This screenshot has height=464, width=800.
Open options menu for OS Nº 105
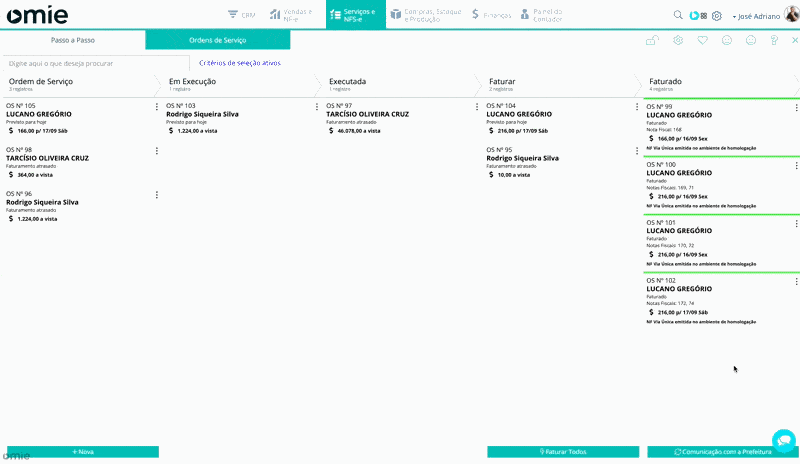(x=157, y=107)
